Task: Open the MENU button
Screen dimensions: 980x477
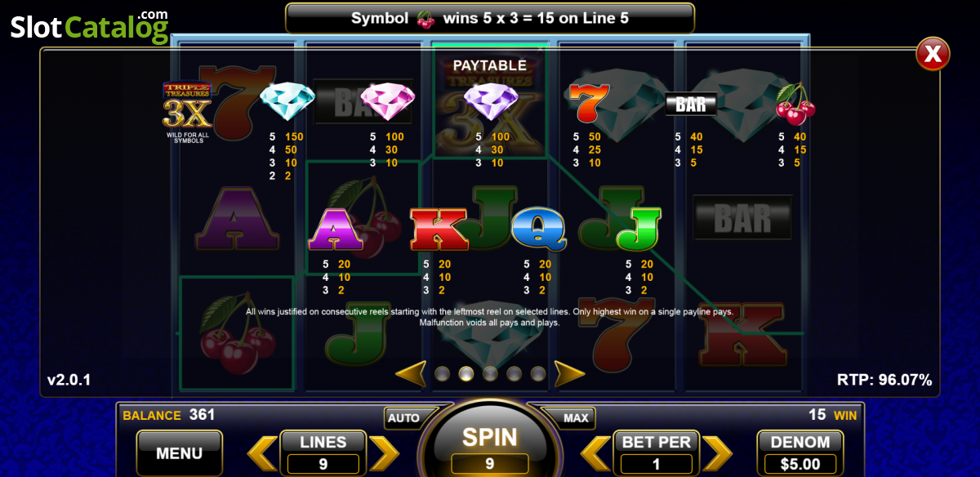Action: [179, 452]
